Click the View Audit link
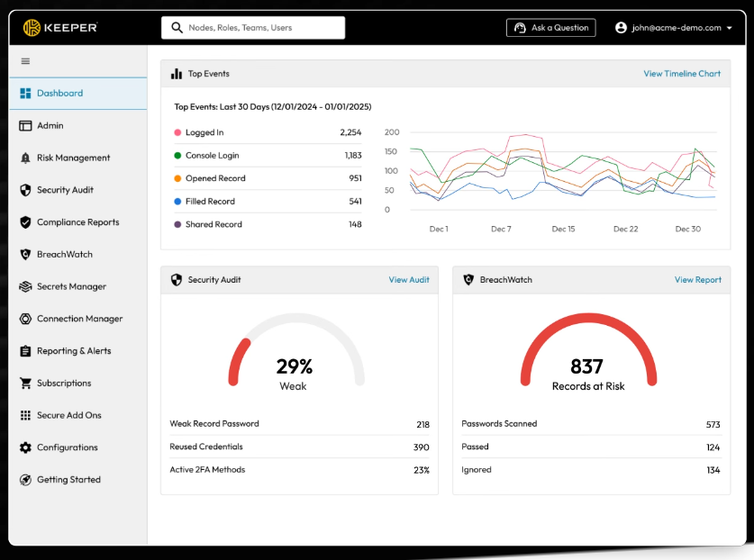The image size is (754, 560). (409, 280)
